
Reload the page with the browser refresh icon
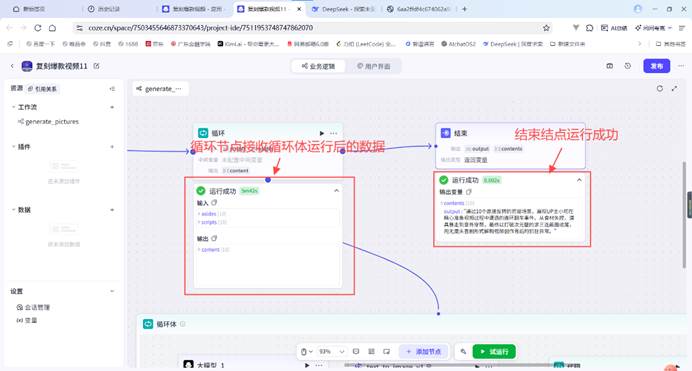[x=38, y=28]
